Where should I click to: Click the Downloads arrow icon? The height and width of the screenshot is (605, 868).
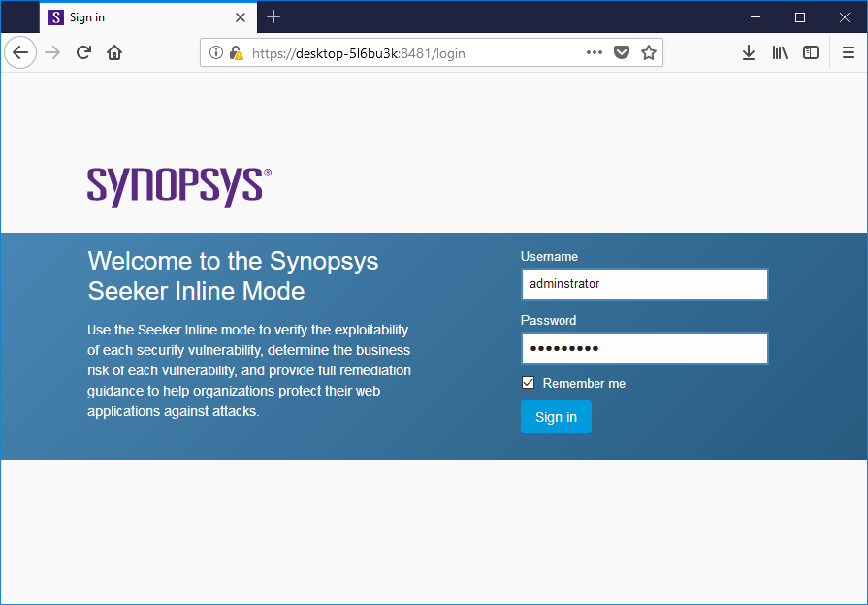point(749,52)
